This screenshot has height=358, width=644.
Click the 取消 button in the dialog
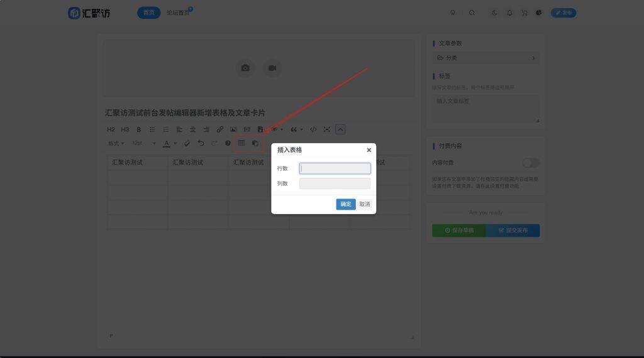click(x=365, y=204)
